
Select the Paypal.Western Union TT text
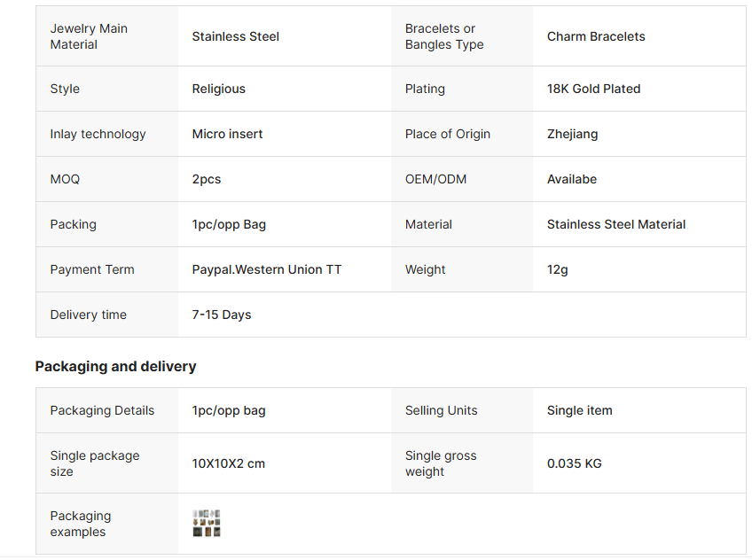[267, 269]
